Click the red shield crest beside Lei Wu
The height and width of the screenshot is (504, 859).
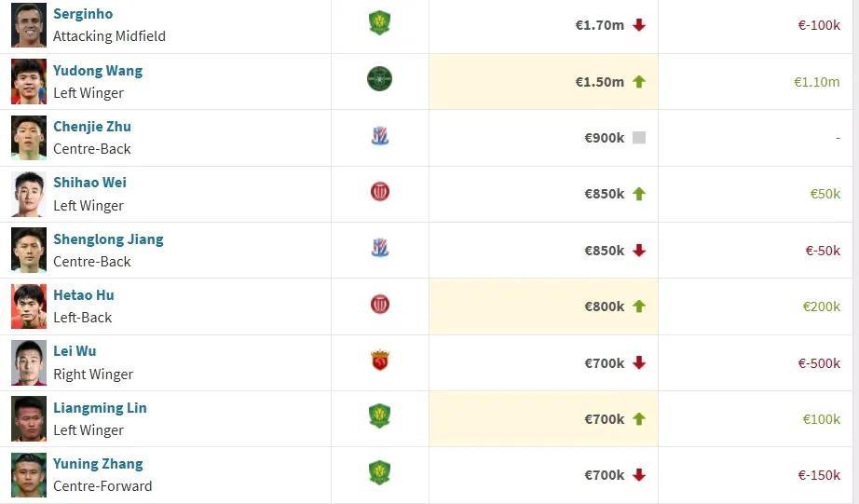(379, 361)
